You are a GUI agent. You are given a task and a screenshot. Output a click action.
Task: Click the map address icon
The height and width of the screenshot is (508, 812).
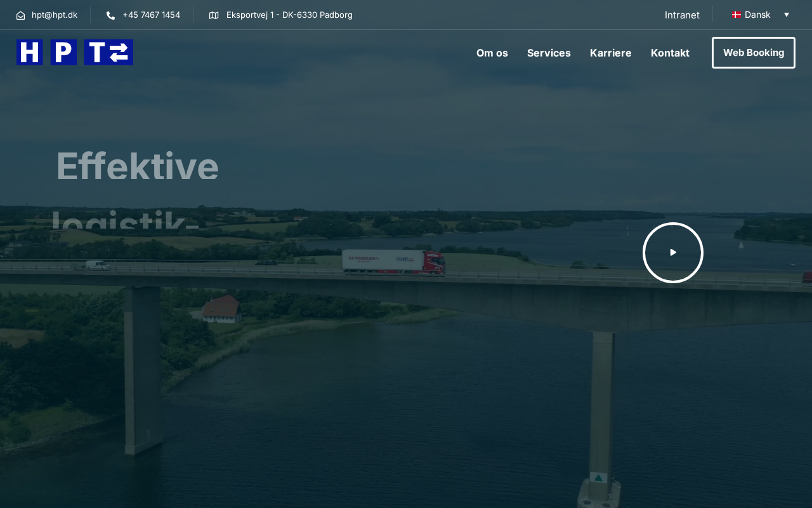point(214,15)
